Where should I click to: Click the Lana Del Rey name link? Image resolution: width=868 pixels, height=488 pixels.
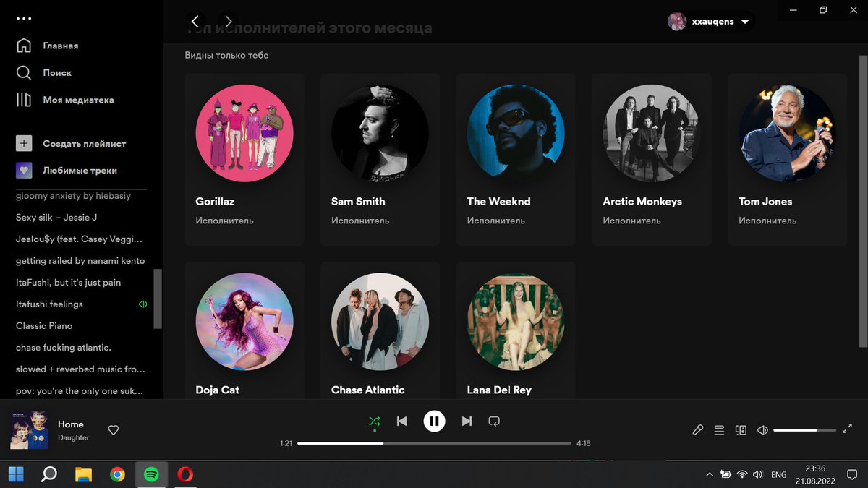pos(499,390)
